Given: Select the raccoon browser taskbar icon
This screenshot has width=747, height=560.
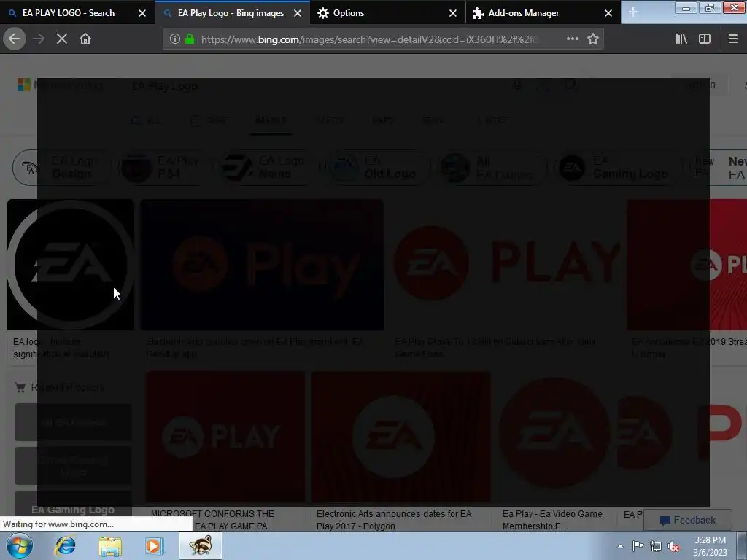Looking at the screenshot, I should tap(201, 545).
